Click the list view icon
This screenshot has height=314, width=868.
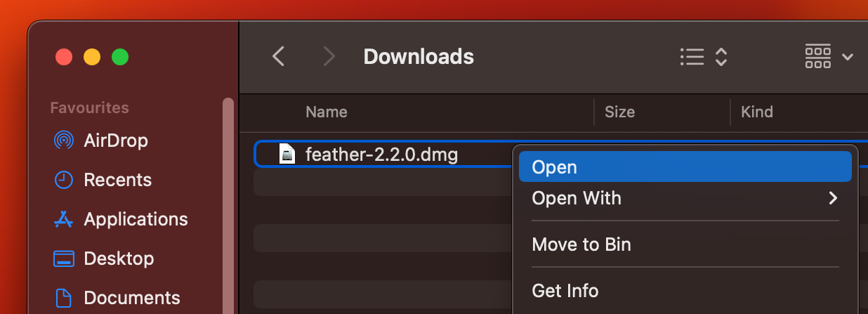(692, 57)
